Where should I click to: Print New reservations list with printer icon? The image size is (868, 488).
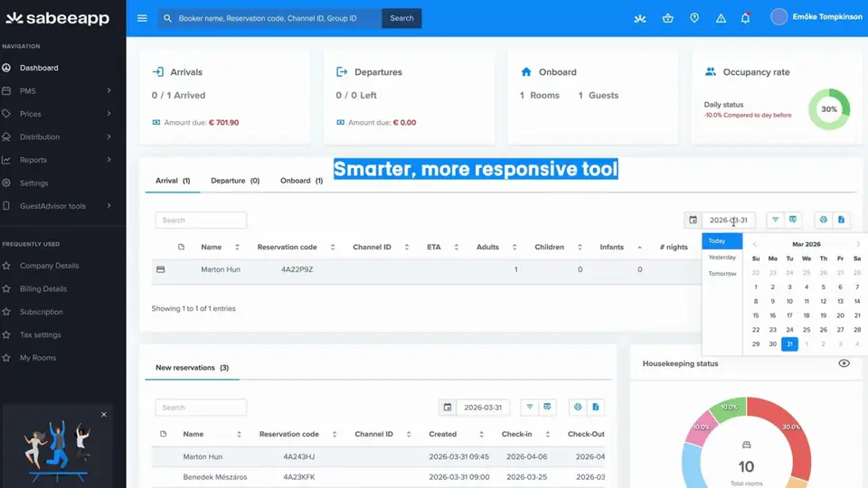point(578,408)
